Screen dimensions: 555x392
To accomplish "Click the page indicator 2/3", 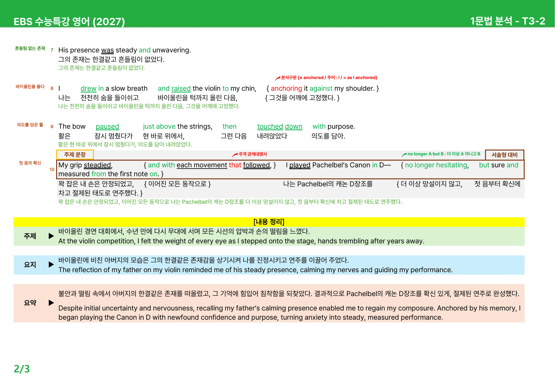I will 22,369.
